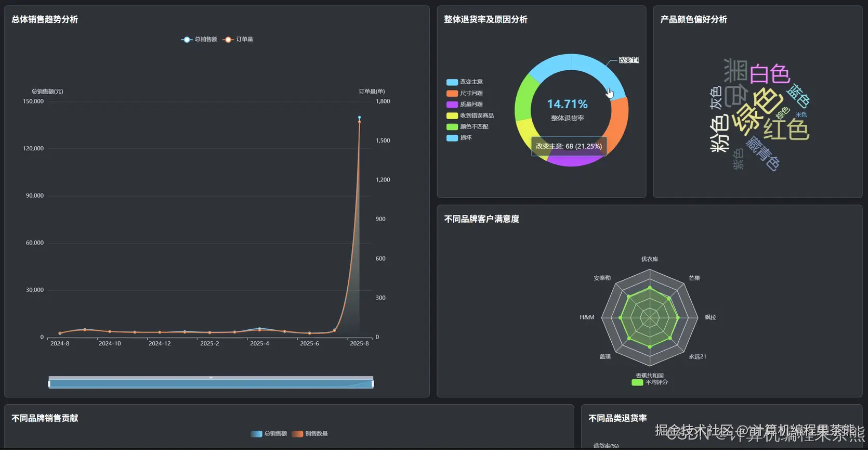Click the 优衣库 radar axis label
The height and width of the screenshot is (450, 868).
pos(650,259)
